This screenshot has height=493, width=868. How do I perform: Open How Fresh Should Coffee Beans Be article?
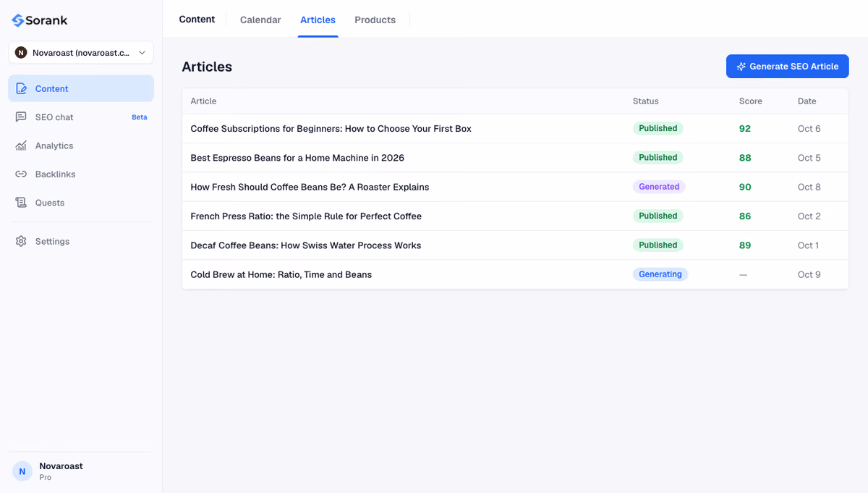click(310, 187)
